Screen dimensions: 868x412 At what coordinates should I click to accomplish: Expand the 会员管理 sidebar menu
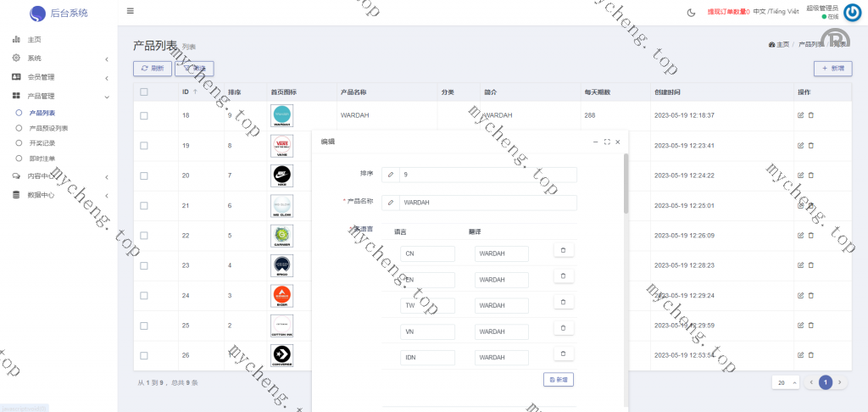pos(58,77)
